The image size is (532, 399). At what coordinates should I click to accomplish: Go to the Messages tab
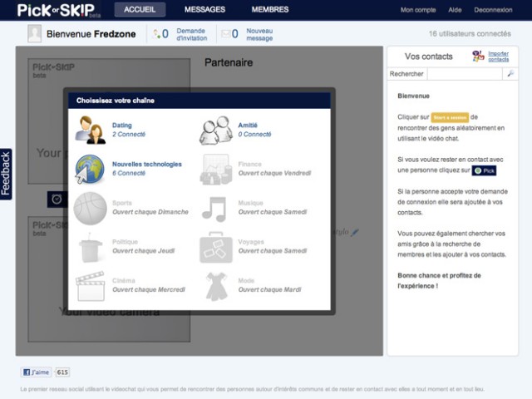[204, 9]
